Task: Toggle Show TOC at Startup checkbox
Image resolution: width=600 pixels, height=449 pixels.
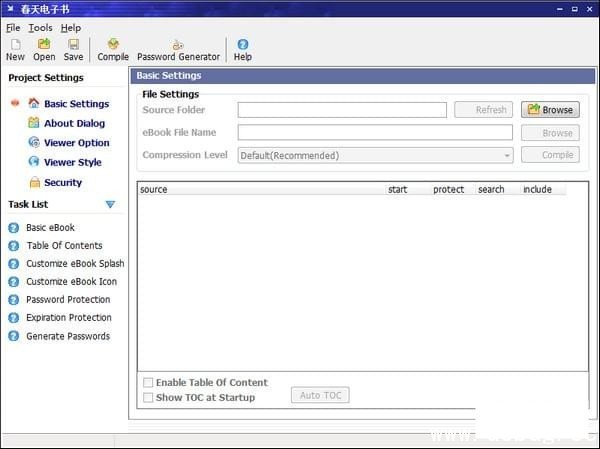Action: [x=149, y=398]
